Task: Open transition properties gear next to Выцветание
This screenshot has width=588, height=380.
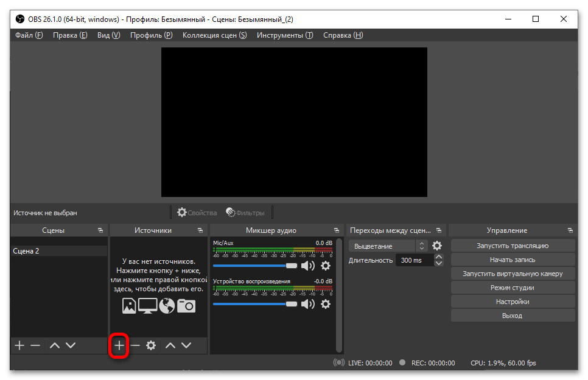Action: [x=437, y=246]
